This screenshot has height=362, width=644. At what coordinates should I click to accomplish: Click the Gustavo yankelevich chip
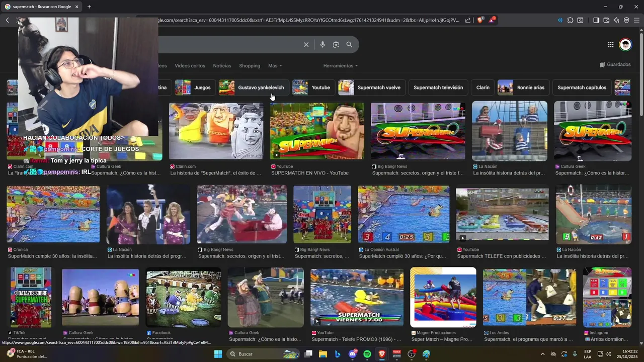(254, 87)
